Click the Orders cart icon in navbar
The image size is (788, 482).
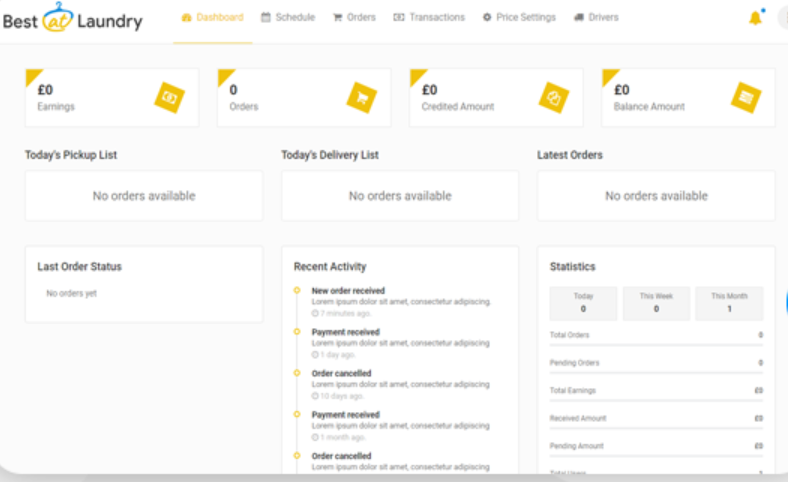click(x=337, y=18)
